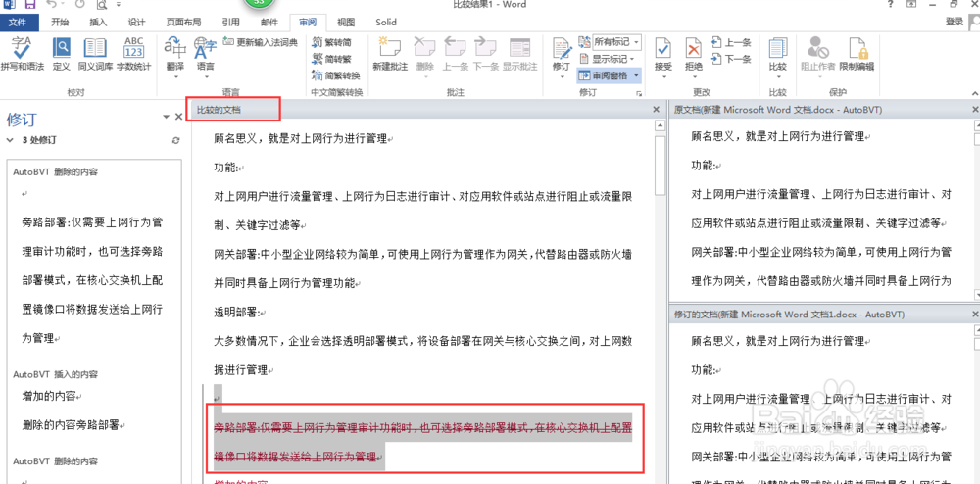Refresh the revision count icon

pyautogui.click(x=175, y=140)
